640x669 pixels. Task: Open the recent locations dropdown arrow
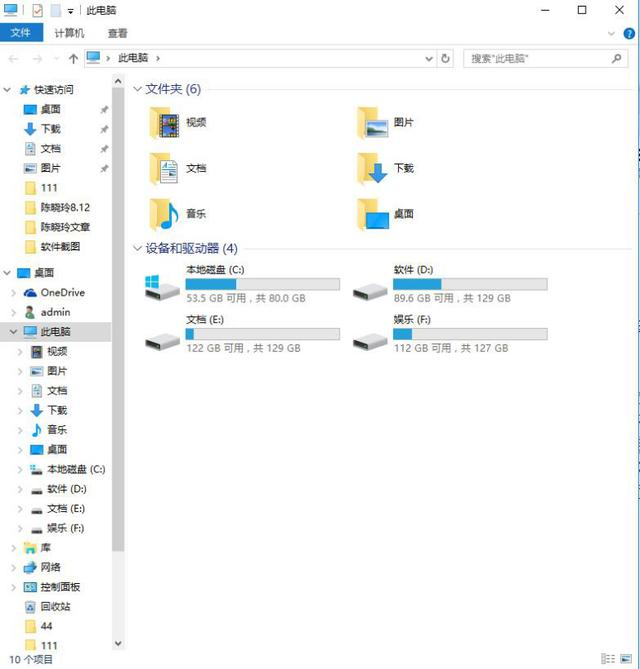point(56,59)
